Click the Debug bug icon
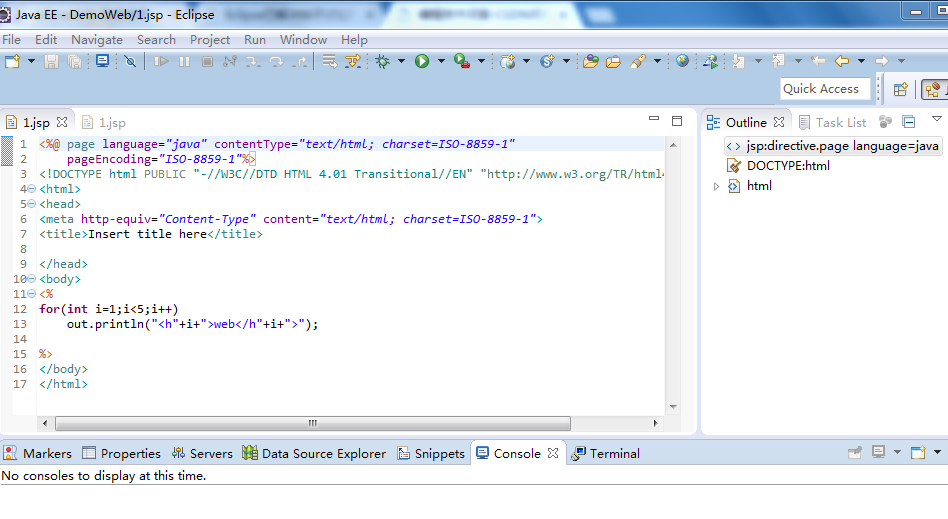 pyautogui.click(x=383, y=61)
